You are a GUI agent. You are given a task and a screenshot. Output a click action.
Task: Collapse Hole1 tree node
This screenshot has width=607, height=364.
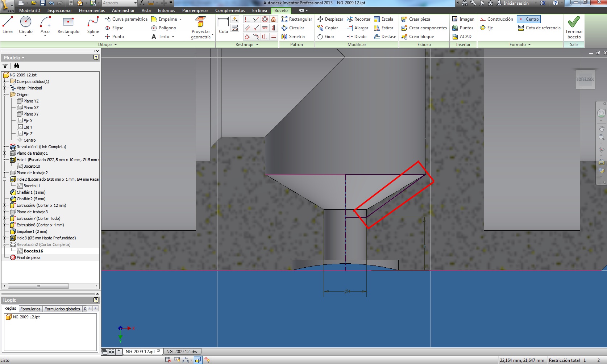tap(5, 160)
